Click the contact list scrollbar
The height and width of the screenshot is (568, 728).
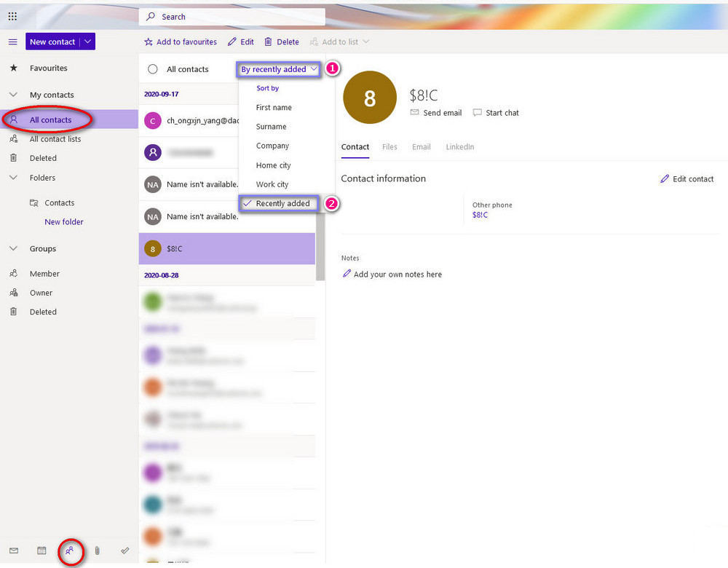[320, 246]
